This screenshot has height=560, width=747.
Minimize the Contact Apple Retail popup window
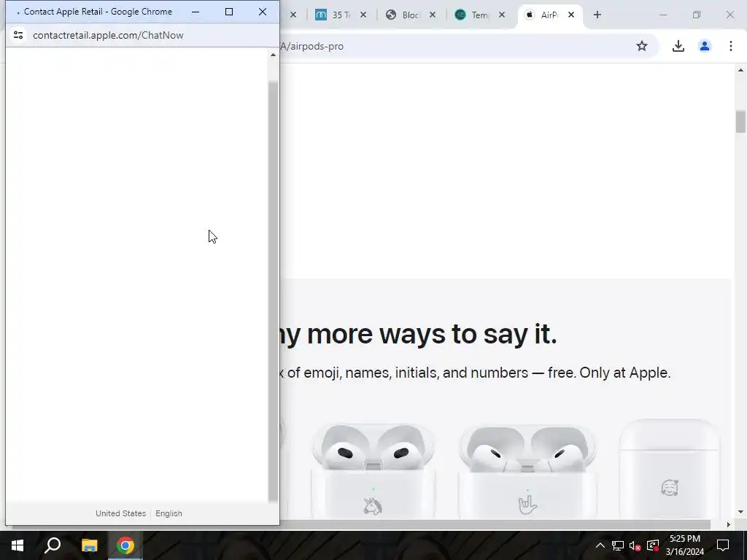click(x=196, y=12)
